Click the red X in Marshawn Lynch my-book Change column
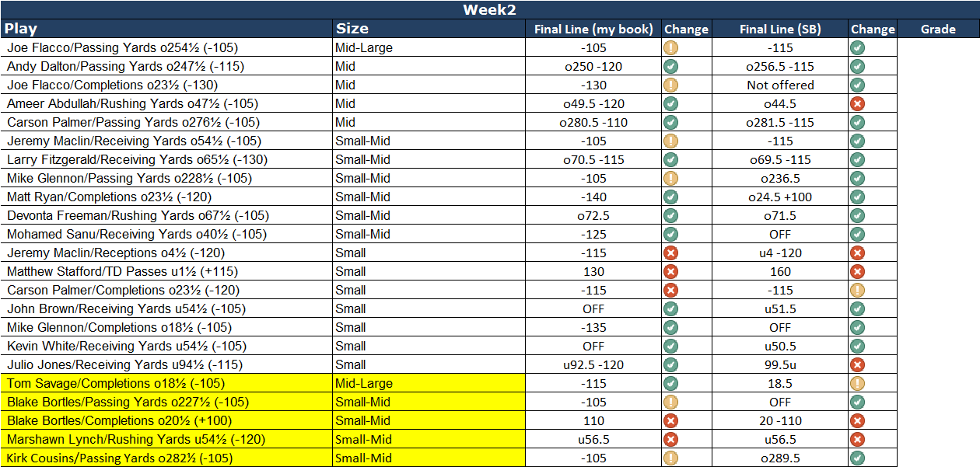980x467 pixels. click(x=670, y=439)
